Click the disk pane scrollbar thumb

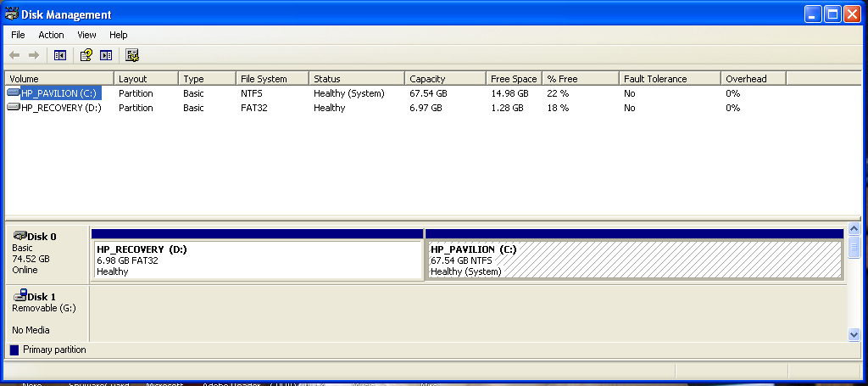[x=854, y=247]
